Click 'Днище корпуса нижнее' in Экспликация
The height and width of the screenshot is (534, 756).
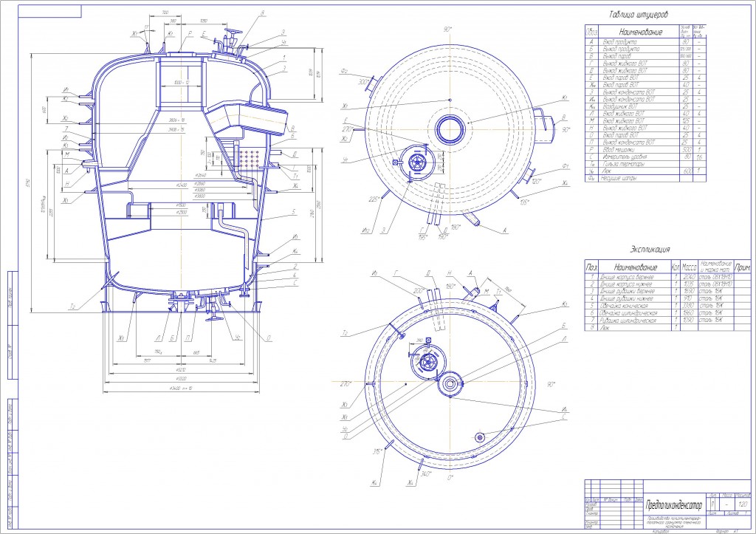tap(626, 284)
